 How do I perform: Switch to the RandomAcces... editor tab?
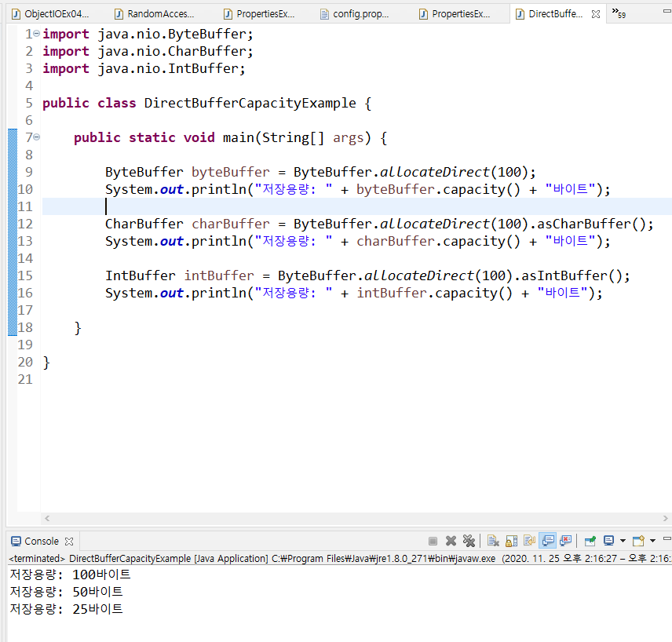click(x=155, y=14)
